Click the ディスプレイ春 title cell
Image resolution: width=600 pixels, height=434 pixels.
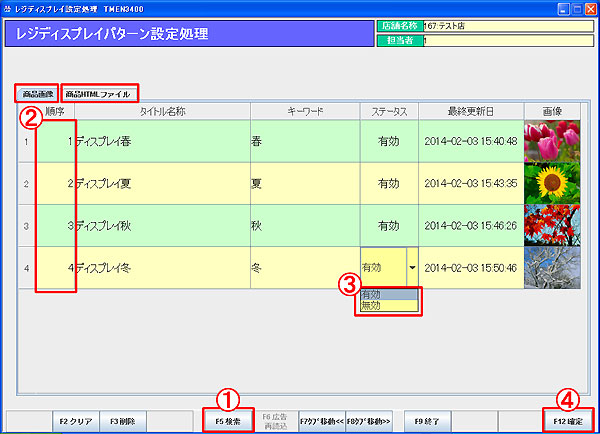click(160, 141)
